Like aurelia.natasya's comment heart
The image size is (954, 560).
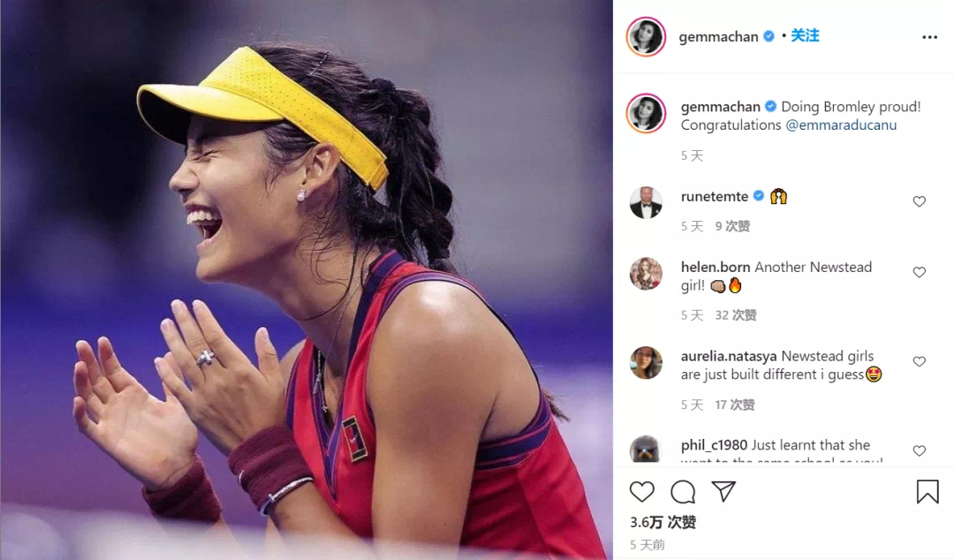pyautogui.click(x=919, y=361)
